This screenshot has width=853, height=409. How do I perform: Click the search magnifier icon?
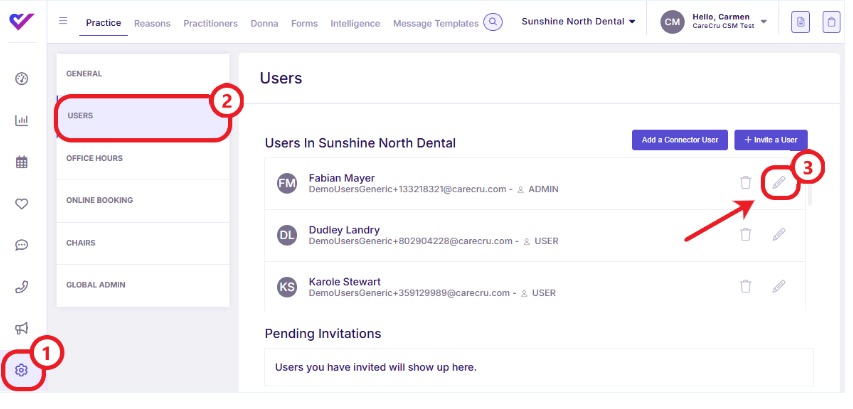tap(492, 21)
